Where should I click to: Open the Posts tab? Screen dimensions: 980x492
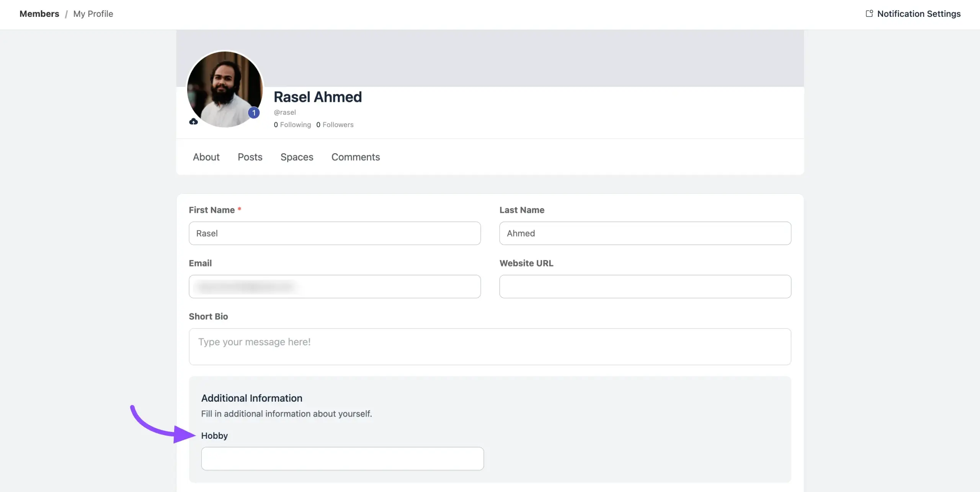coord(250,157)
